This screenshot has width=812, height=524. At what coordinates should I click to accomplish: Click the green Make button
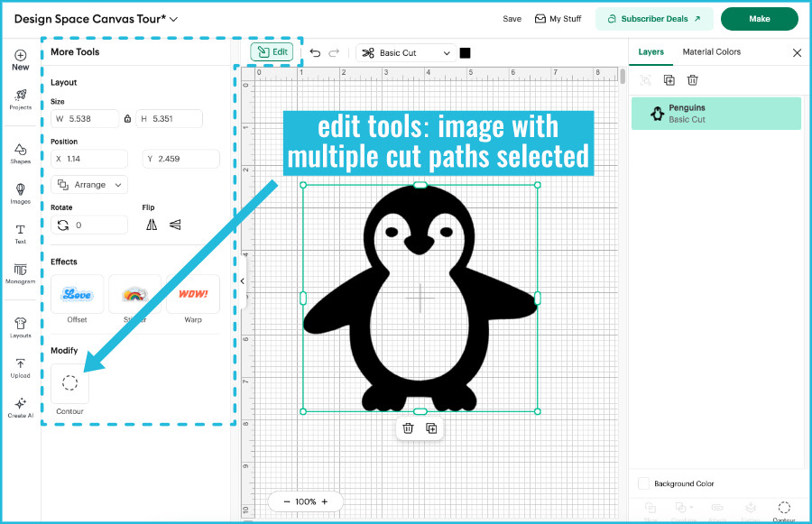point(759,19)
